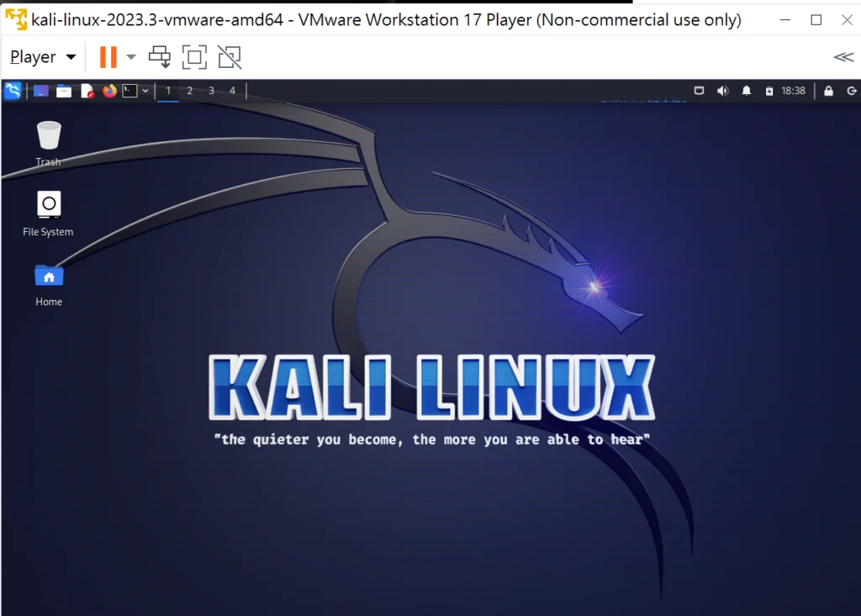
Task: Collapse the VMware toolbar with double chevron
Action: click(x=843, y=57)
